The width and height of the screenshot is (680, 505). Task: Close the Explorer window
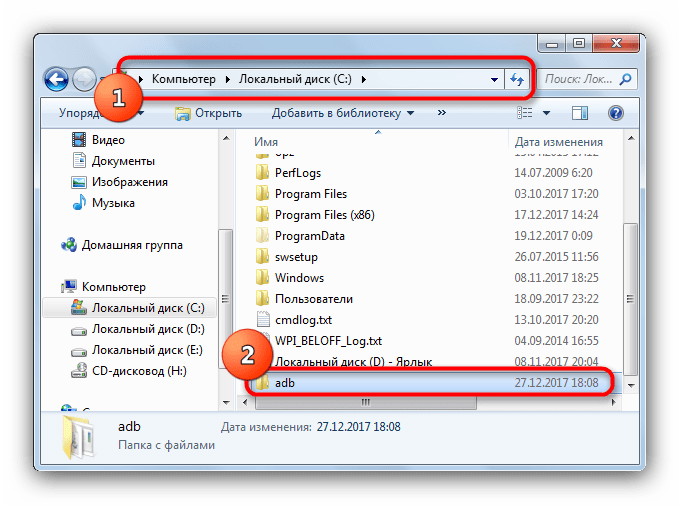[x=616, y=43]
